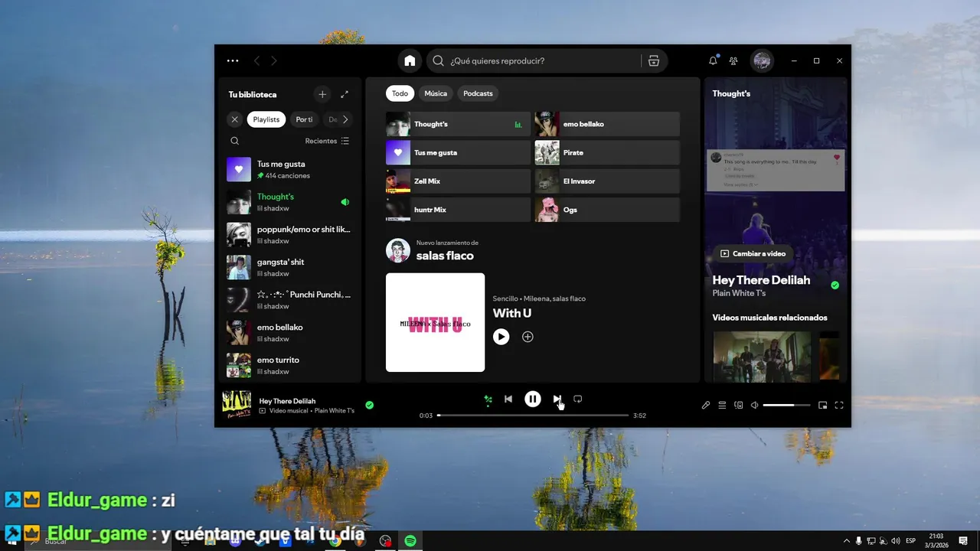Image resolution: width=980 pixels, height=551 pixels.
Task: Toggle the repeat button
Action: click(x=578, y=399)
